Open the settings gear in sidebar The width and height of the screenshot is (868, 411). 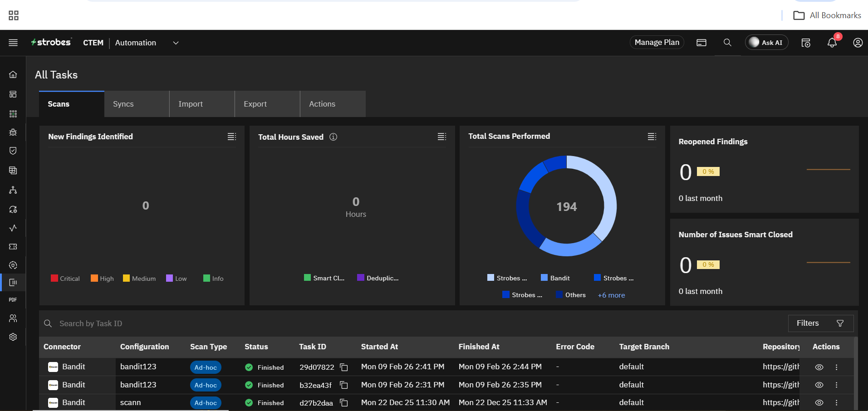[x=13, y=337]
